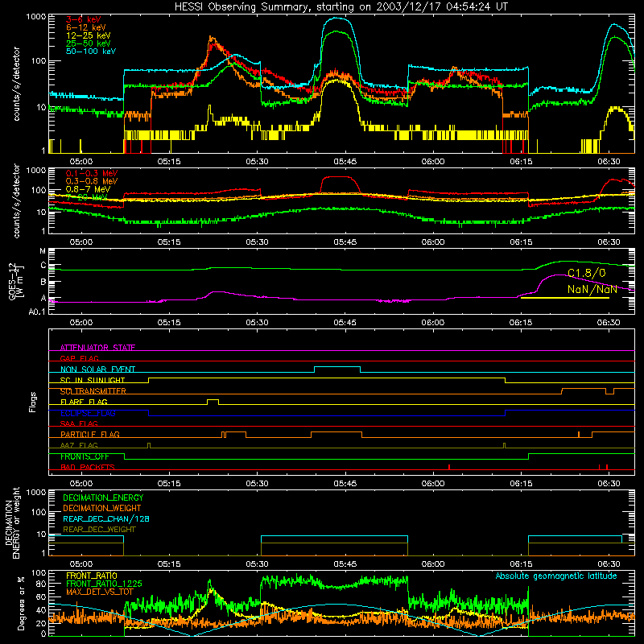Image resolution: width=644 pixels, height=644 pixels.
Task: Click the green 'FRONT_RATIO_1225' legend label
Action: tap(104, 584)
